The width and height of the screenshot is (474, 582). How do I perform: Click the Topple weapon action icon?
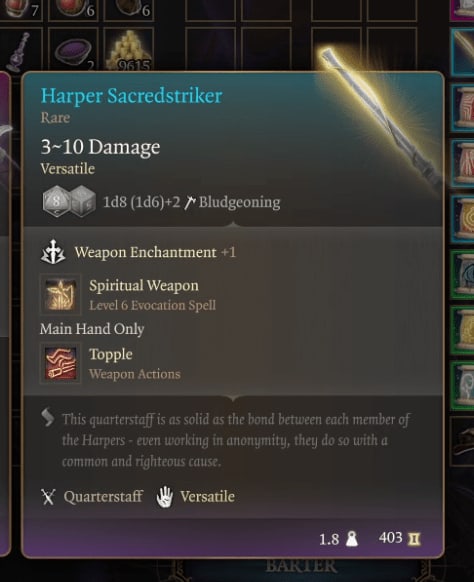click(x=60, y=363)
